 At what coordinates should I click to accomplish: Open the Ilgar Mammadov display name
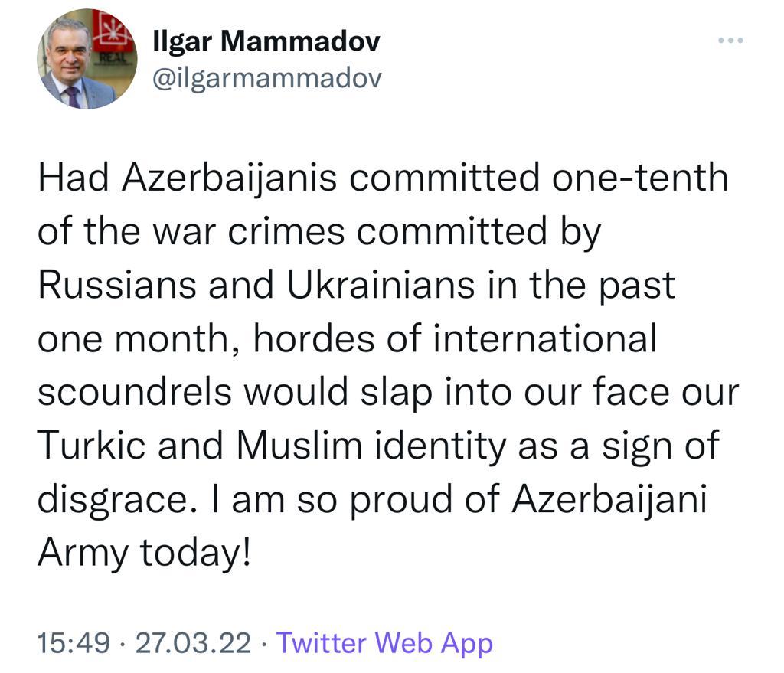266,41
